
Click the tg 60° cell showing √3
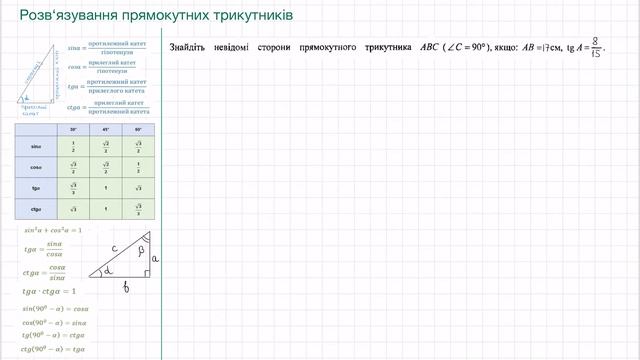click(138, 188)
